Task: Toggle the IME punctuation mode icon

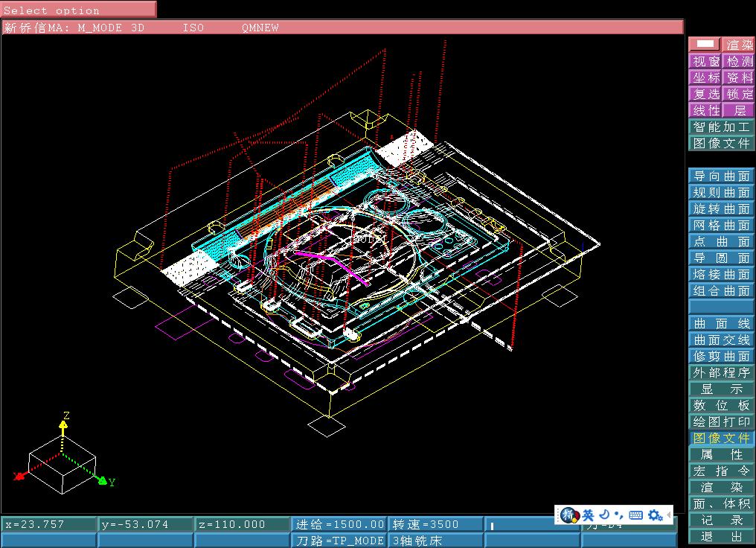Action: (620, 515)
